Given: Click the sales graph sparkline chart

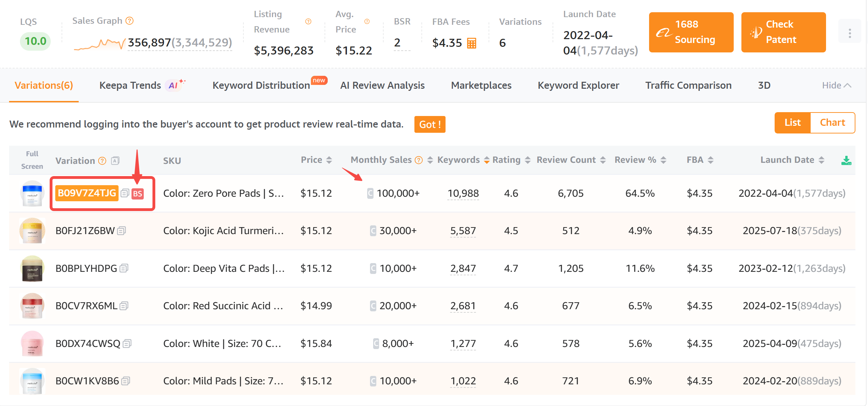Looking at the screenshot, I should (x=100, y=44).
